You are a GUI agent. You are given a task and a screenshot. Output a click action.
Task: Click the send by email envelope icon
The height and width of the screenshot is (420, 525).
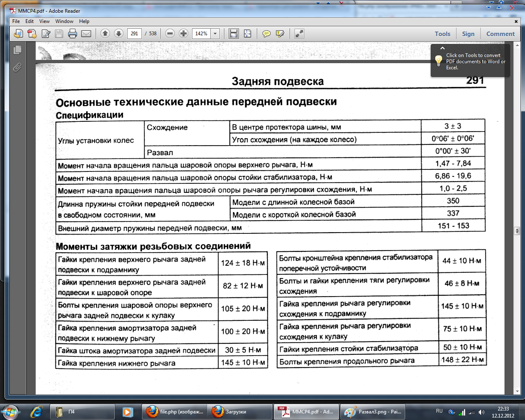pyautogui.click(x=86, y=34)
